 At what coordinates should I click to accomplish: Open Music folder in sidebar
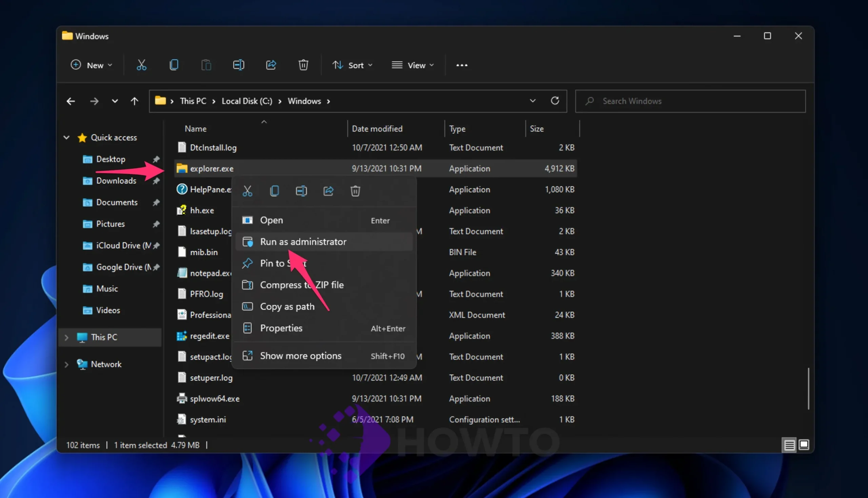tap(107, 289)
